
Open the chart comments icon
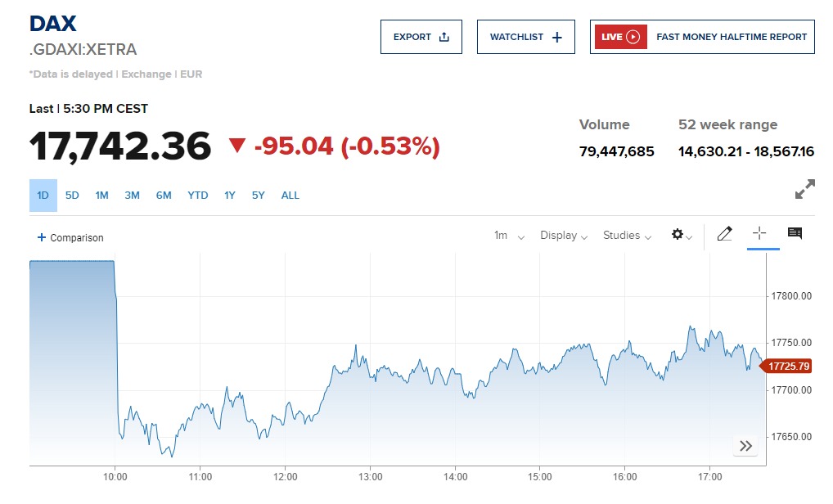pos(795,234)
